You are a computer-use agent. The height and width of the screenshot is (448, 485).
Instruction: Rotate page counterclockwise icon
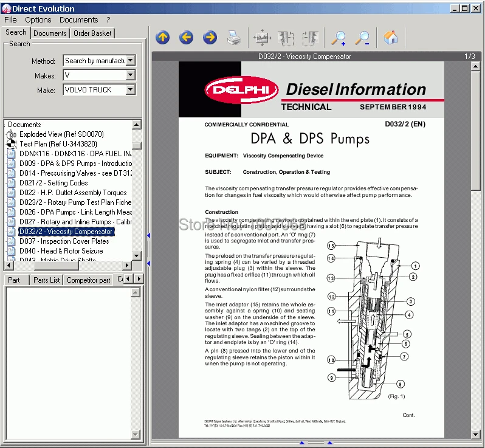point(286,38)
